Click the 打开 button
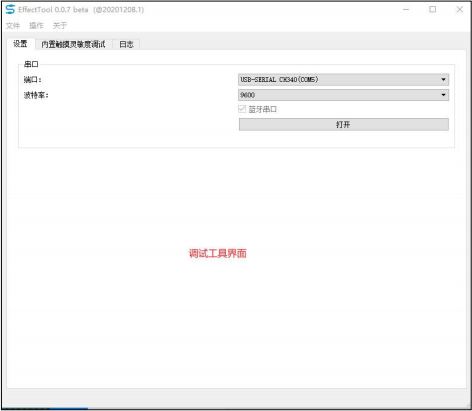 click(x=344, y=124)
